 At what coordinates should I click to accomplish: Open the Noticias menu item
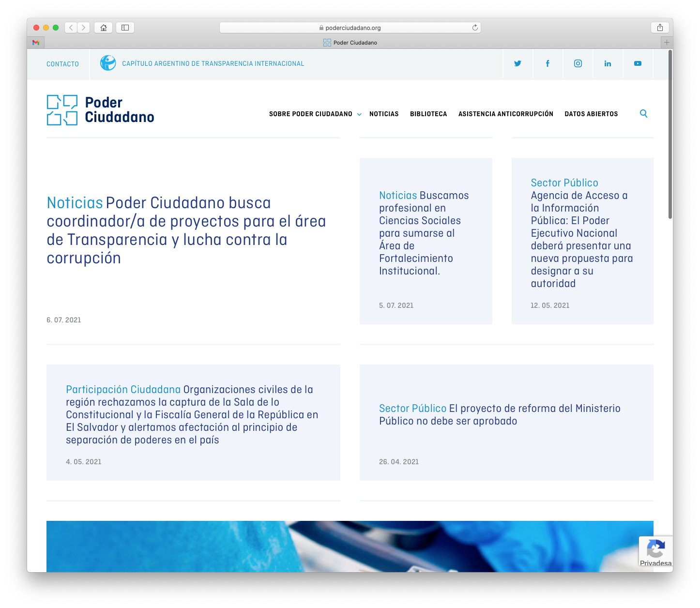[x=384, y=114]
